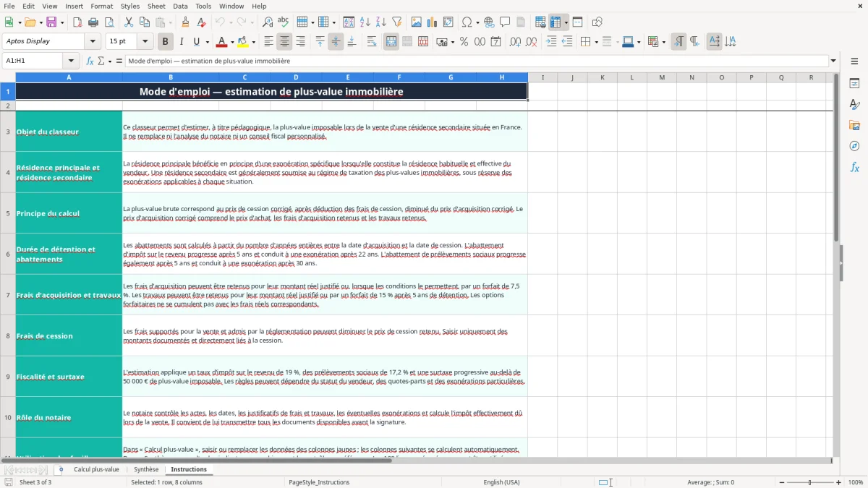Click the vertical scrollbar
This screenshot has width=868, height=488.
pos(836,264)
